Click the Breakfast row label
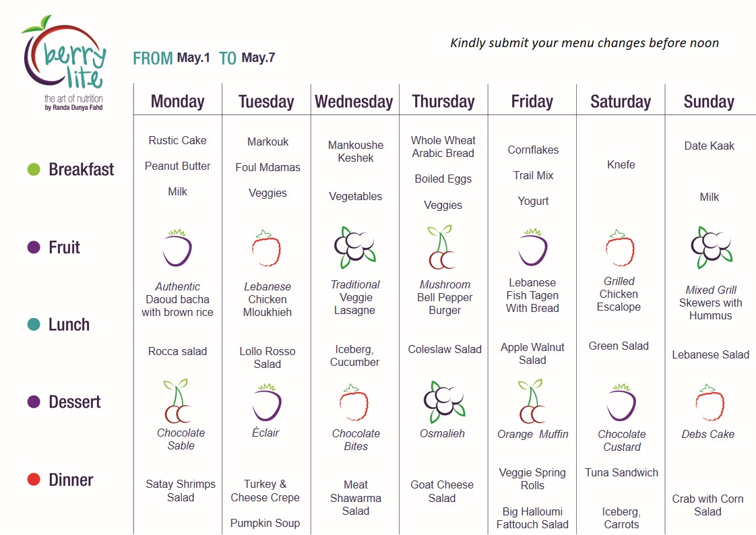Image resolution: width=756 pixels, height=535 pixels. click(82, 170)
